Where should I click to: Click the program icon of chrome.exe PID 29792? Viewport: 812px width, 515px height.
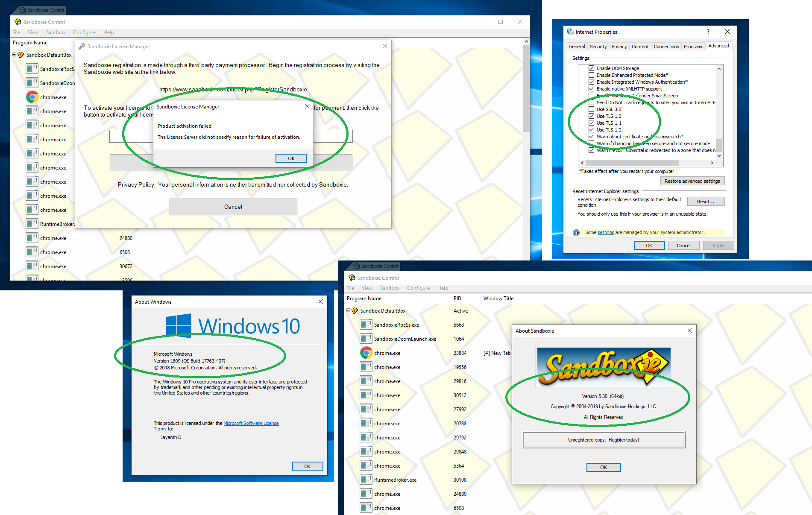pyautogui.click(x=366, y=437)
